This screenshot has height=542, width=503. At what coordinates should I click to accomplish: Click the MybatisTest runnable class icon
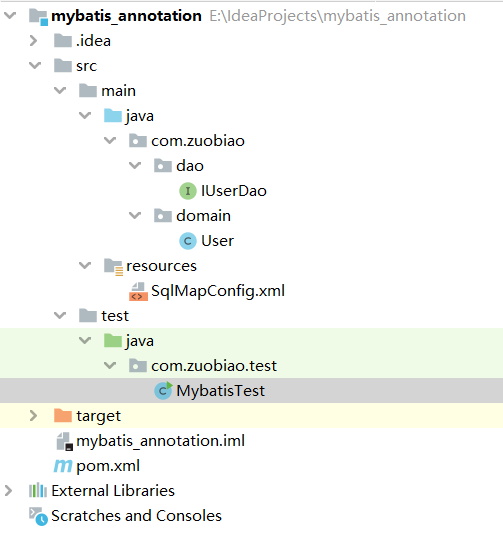pos(163,391)
